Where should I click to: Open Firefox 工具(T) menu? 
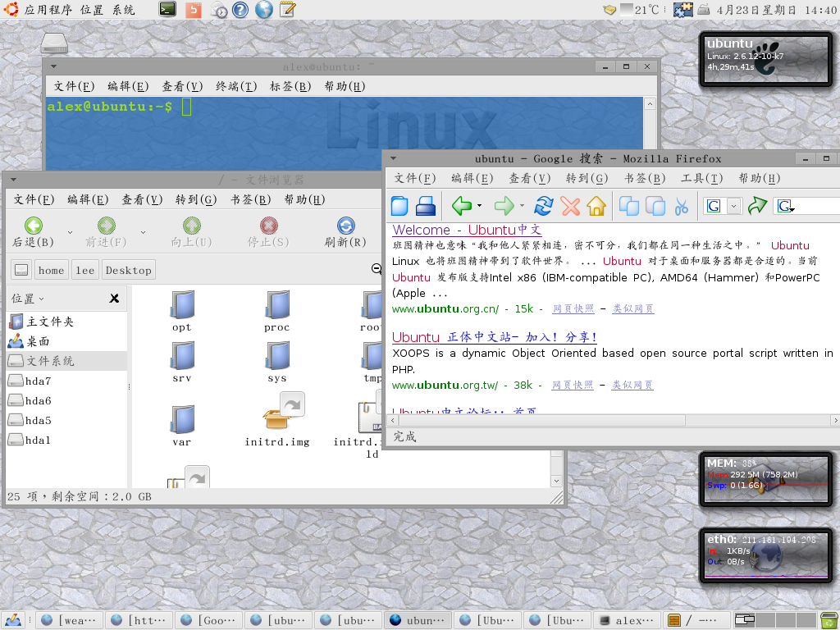click(x=702, y=178)
